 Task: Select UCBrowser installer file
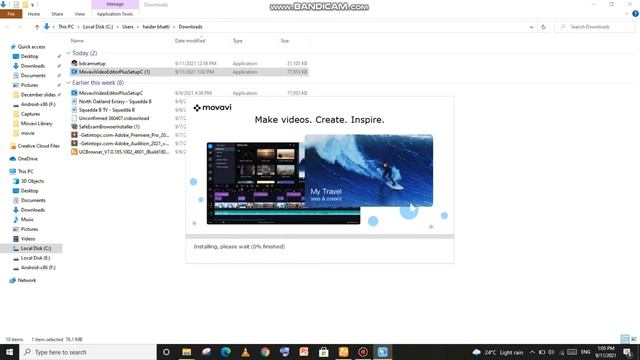click(x=124, y=152)
